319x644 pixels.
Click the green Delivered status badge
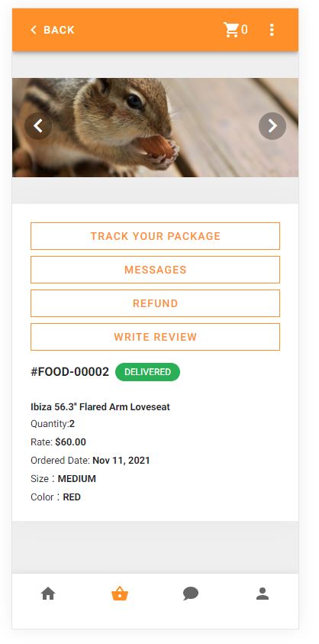coord(147,372)
